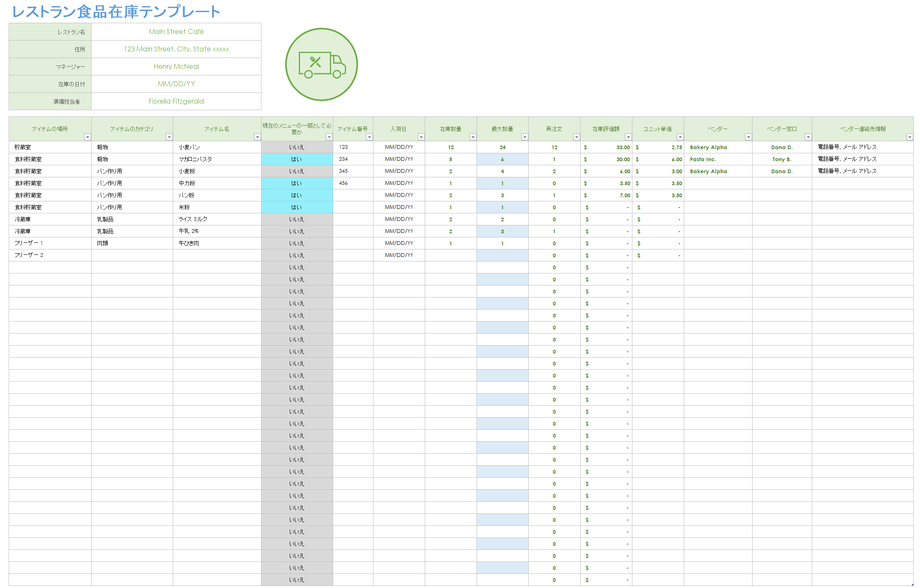Select the Dana D. cell in the 小麦粉 row
920x588 pixels.
click(x=782, y=171)
